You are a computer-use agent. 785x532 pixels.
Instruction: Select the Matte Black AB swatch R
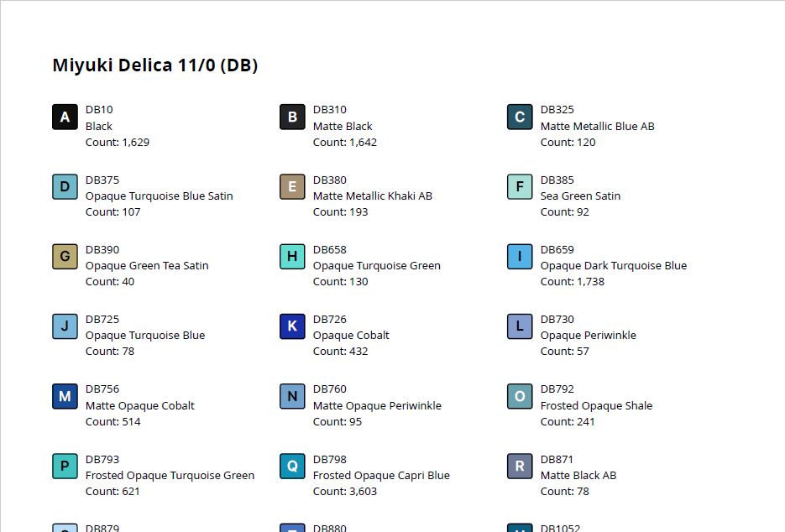coord(520,466)
